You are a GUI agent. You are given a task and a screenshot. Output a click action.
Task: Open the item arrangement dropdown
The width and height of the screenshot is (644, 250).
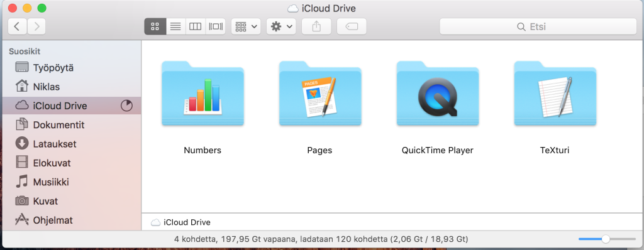click(246, 26)
